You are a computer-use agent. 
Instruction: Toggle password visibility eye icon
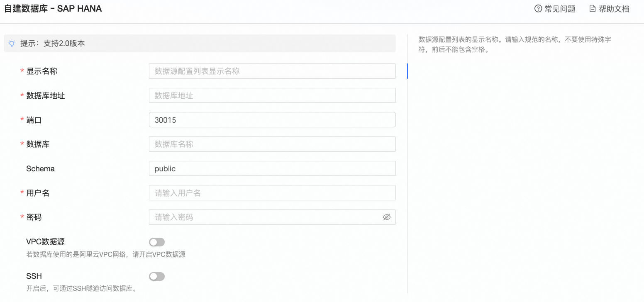[387, 217]
